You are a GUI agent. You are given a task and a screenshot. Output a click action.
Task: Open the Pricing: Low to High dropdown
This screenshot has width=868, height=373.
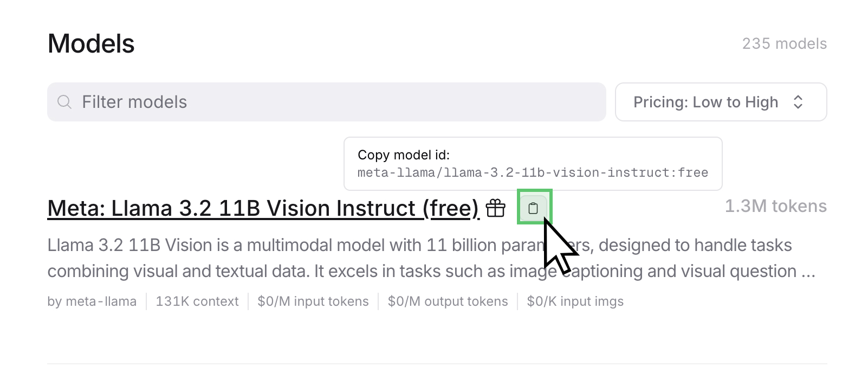pos(720,102)
